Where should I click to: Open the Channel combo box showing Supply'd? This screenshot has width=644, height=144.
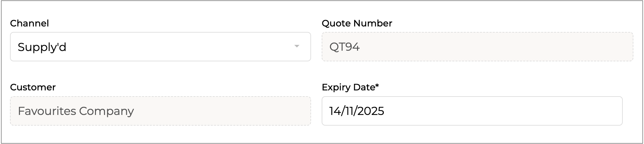[160, 46]
